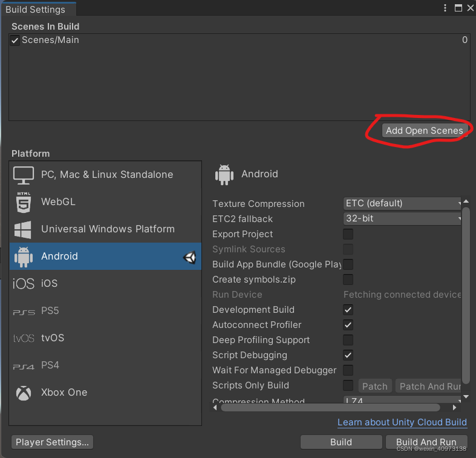
Task: Click the horizontal scrollbar thumb in Android settings
Action: click(330, 408)
